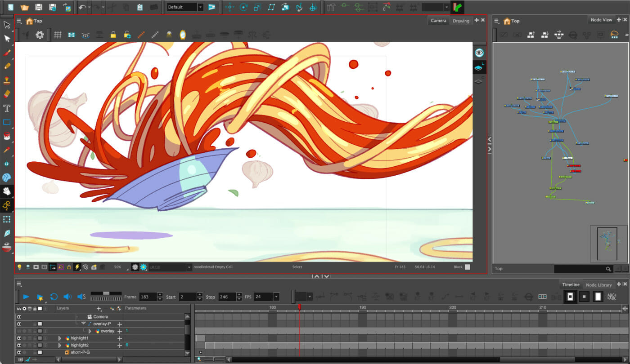Show the grid in the Camera view
The width and height of the screenshot is (630, 364).
58,35
